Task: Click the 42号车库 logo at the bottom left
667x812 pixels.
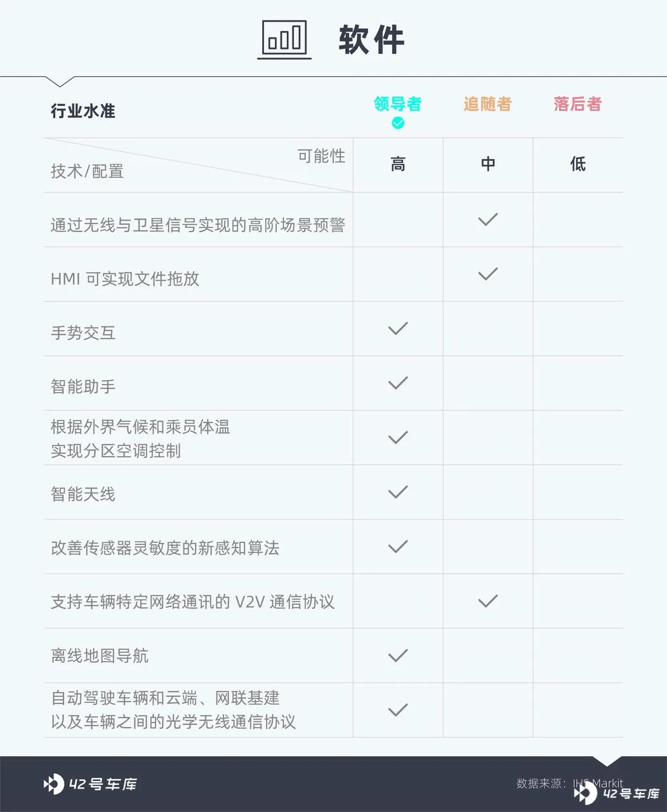Action: coord(90,784)
